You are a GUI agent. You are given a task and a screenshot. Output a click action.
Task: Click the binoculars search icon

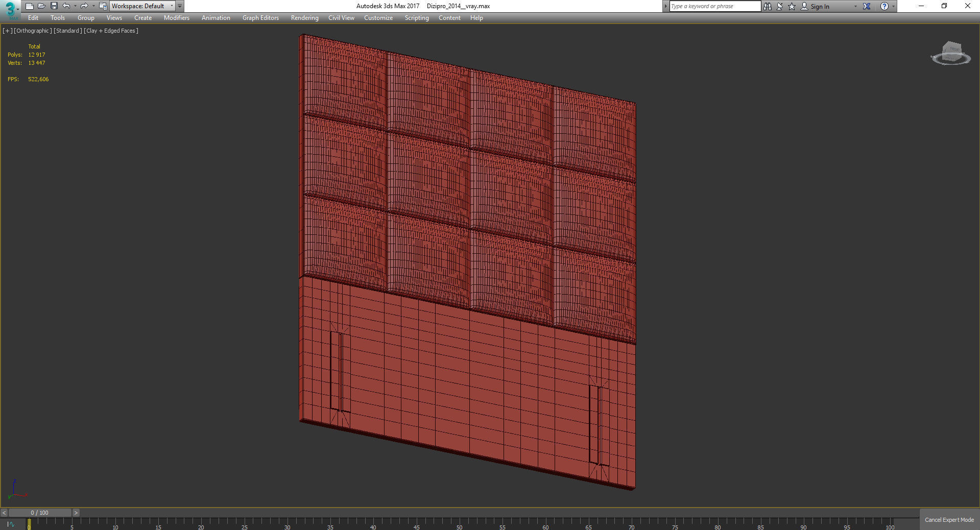point(767,6)
